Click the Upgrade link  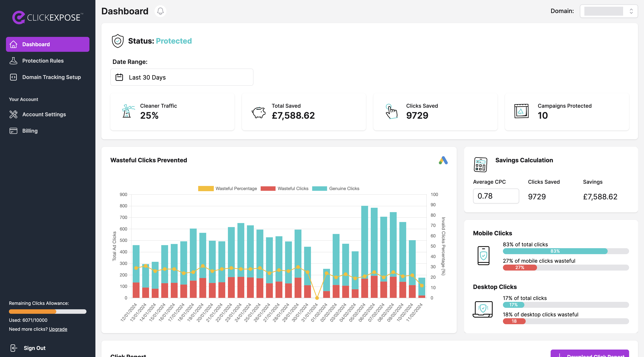pos(58,329)
